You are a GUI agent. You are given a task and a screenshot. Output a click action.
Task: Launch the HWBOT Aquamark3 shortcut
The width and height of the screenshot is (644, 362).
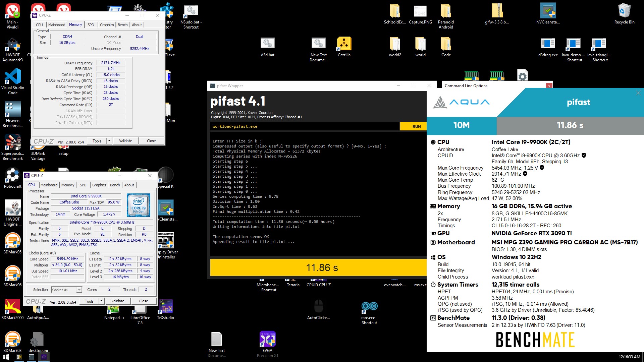point(13,49)
